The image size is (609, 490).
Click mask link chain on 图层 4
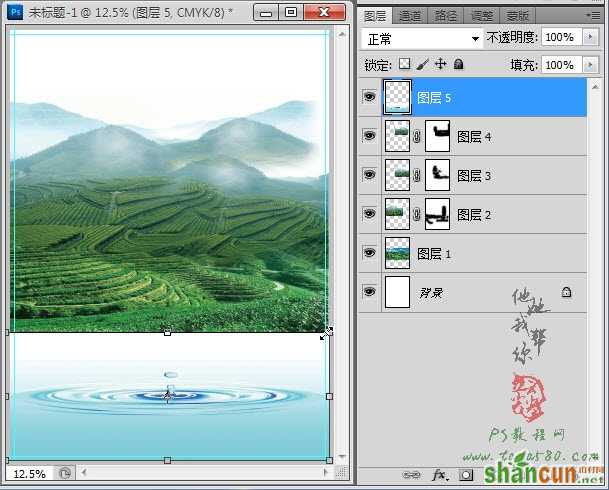click(417, 136)
